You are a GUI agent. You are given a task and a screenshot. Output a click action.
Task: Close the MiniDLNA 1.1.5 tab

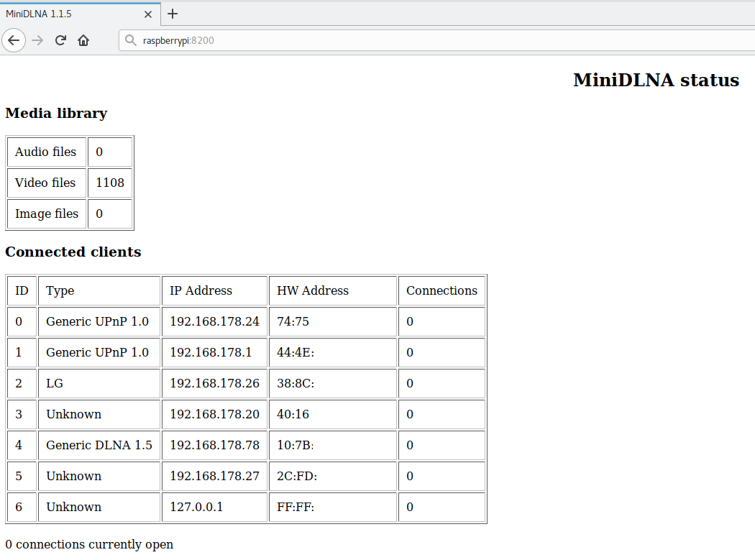coord(148,14)
